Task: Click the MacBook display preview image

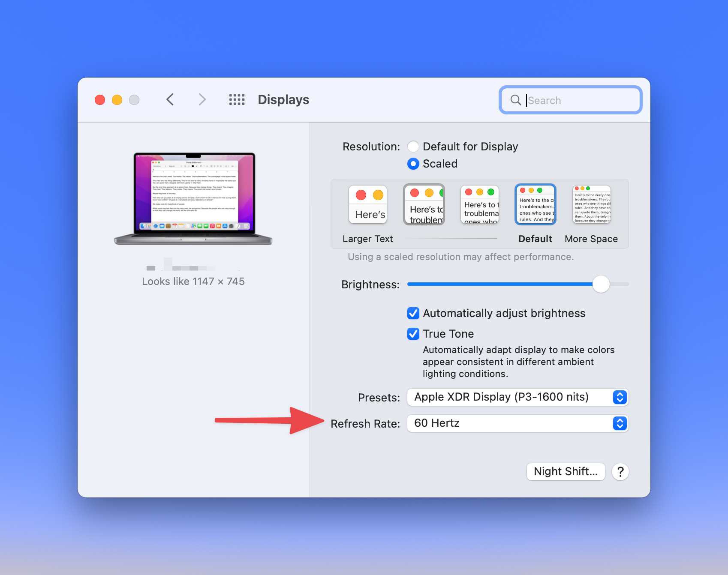Action: point(193,198)
